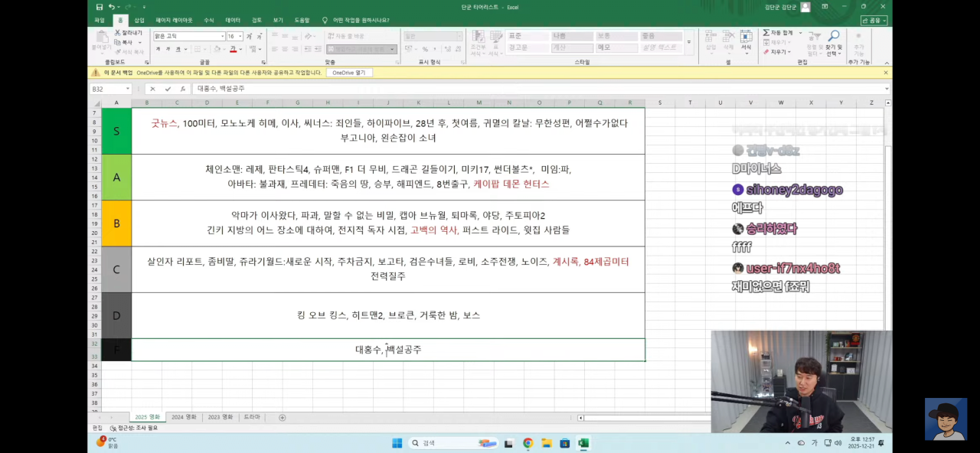This screenshot has width=980, height=453.
Task: Apply percent style from the number group
Action: point(426,49)
